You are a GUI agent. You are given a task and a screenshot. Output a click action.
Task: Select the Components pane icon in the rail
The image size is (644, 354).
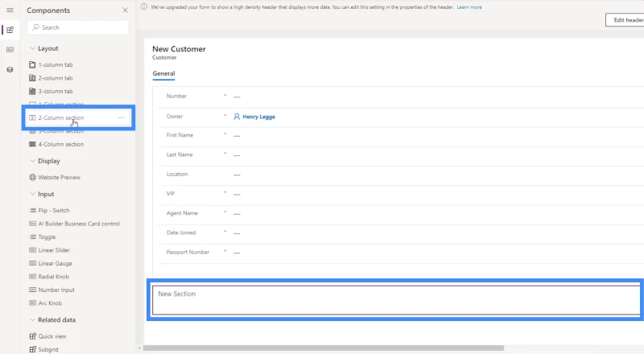[x=10, y=30]
